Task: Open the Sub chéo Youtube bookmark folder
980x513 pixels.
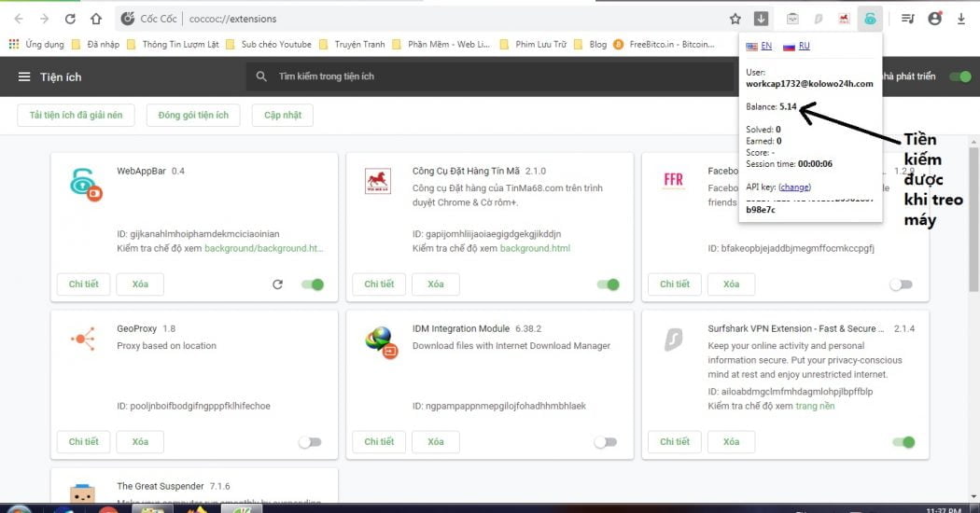Action: click(x=269, y=44)
